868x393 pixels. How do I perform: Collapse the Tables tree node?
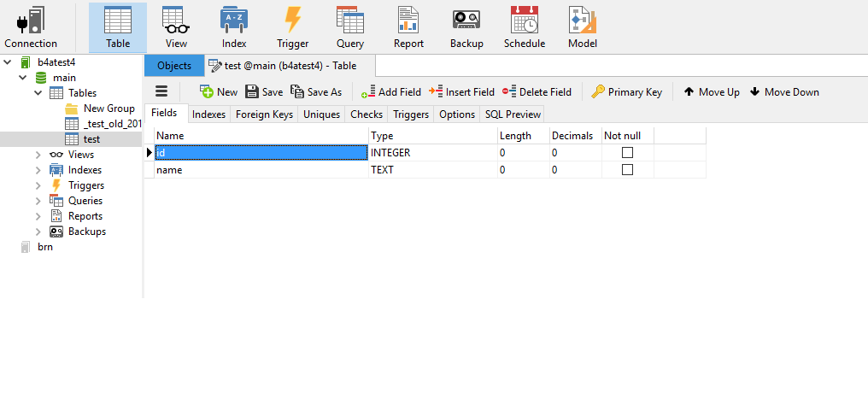point(38,93)
